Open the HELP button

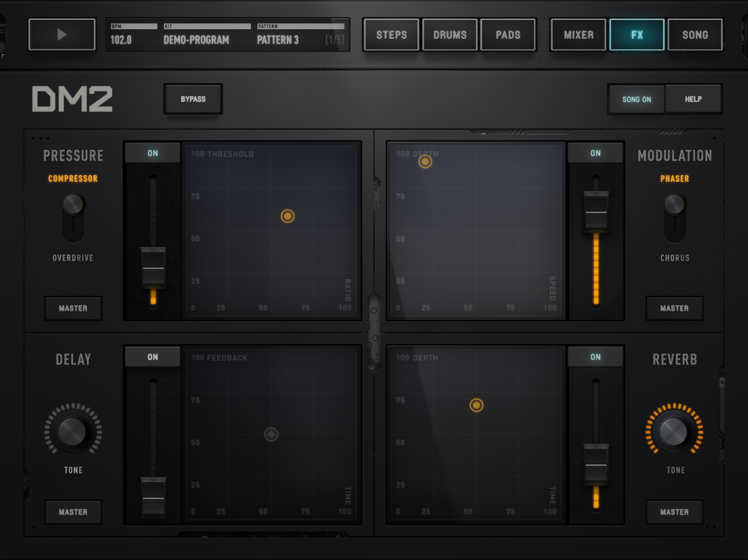693,99
